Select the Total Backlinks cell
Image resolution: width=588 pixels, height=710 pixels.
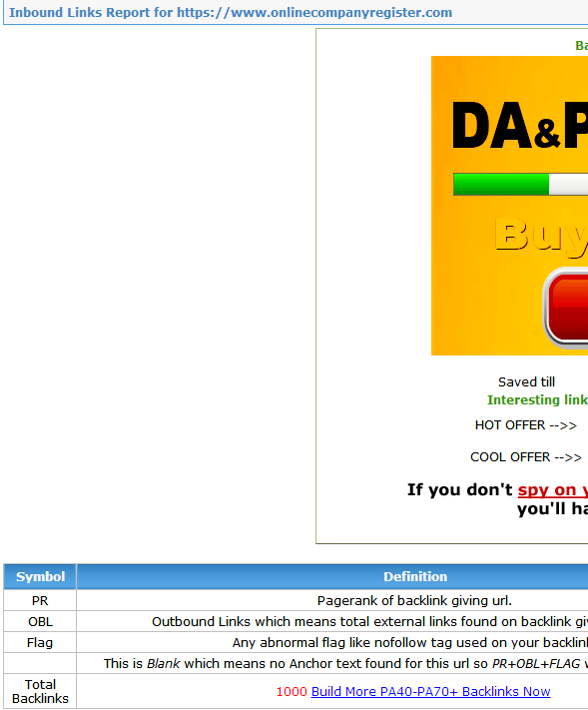[x=40, y=691]
